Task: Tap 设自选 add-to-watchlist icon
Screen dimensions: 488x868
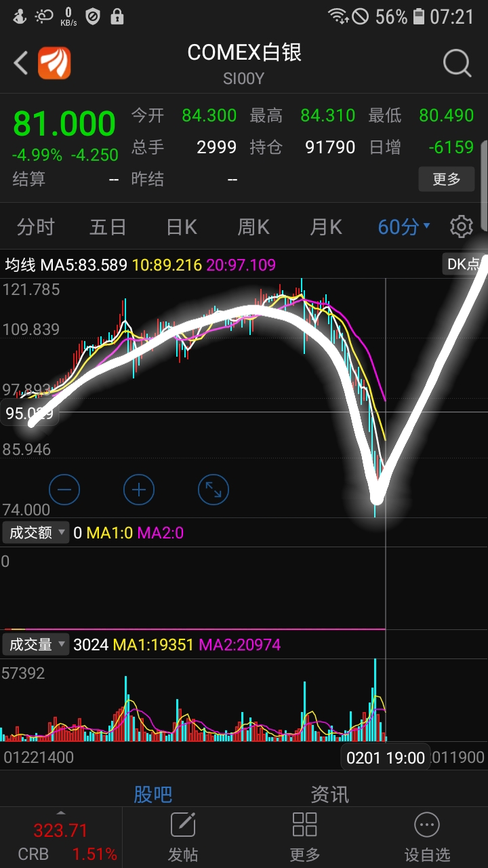Action: [427, 825]
